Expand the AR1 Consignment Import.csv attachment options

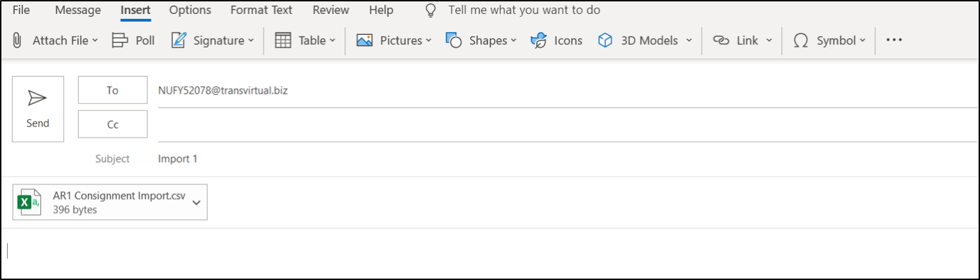click(x=197, y=202)
